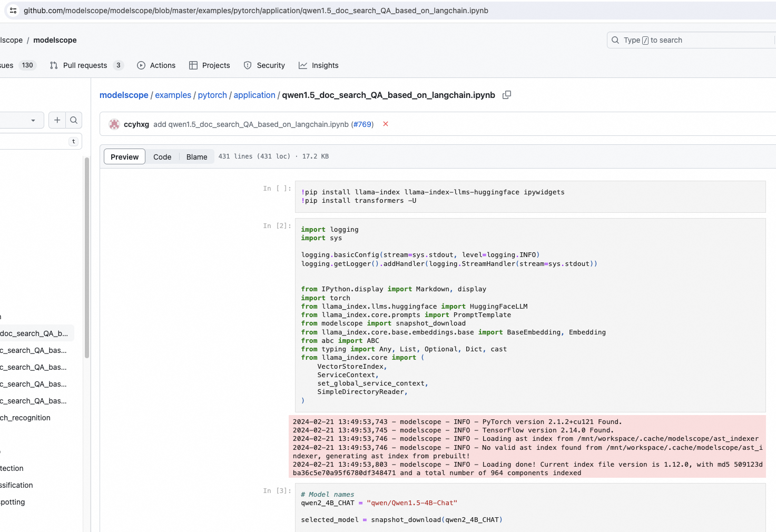
Task: Click the 'In [ ]:' cell label
Action: coord(277,189)
